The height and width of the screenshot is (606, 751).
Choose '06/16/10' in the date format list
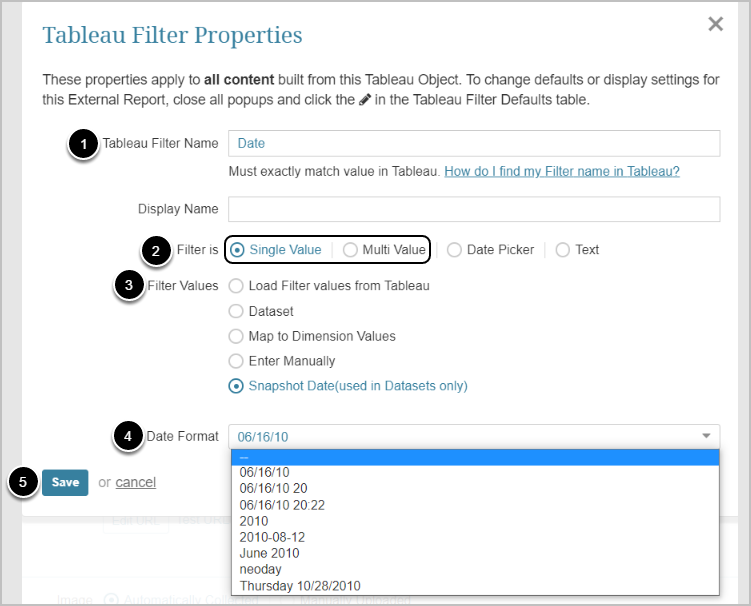pyautogui.click(x=475, y=473)
